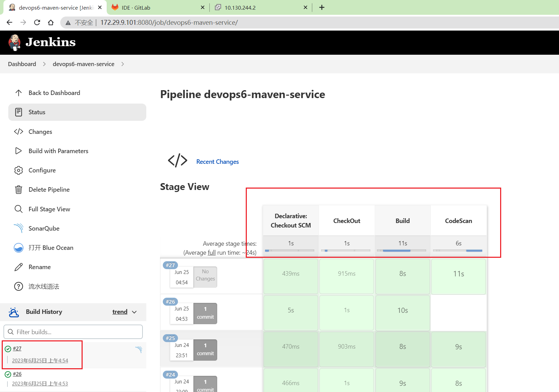Click the Build with Parameters play icon

click(19, 151)
